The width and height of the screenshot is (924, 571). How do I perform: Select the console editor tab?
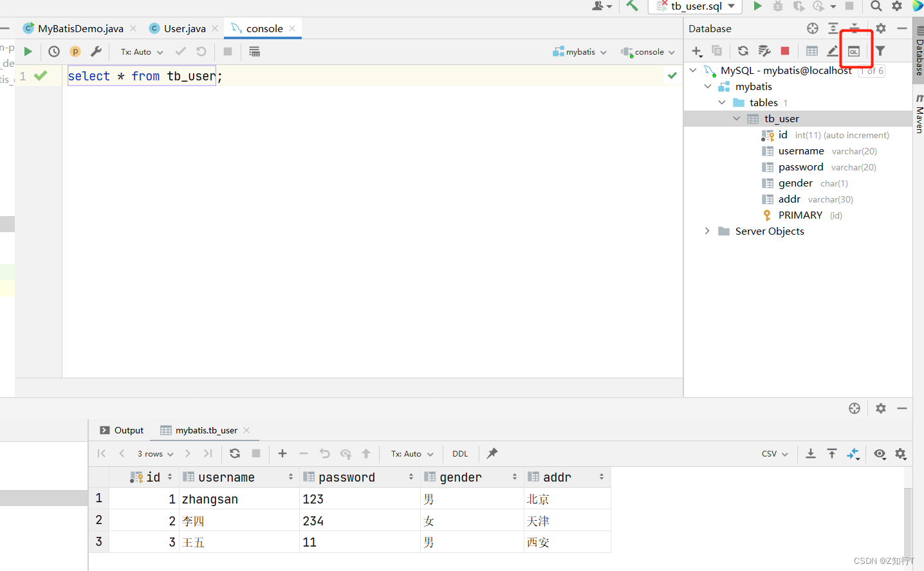pos(264,28)
